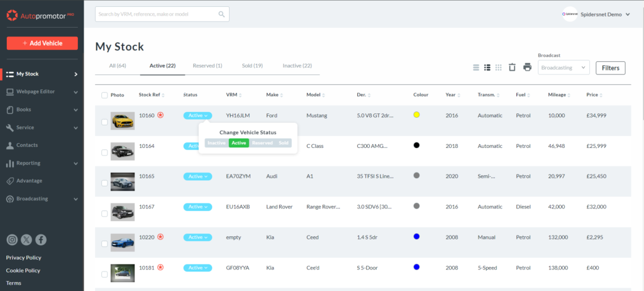This screenshot has width=644, height=291.
Task: Click the delete trash can icon
Action: (513, 67)
